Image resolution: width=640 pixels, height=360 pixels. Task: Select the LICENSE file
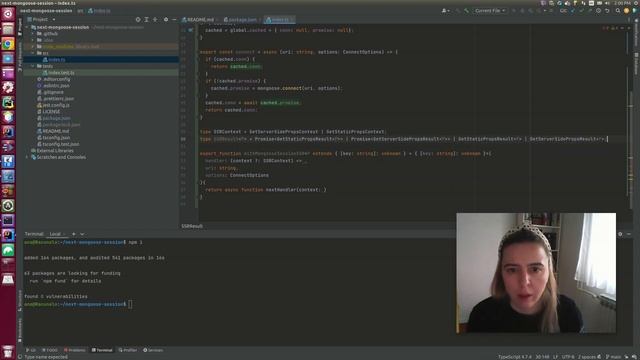[x=49, y=111]
